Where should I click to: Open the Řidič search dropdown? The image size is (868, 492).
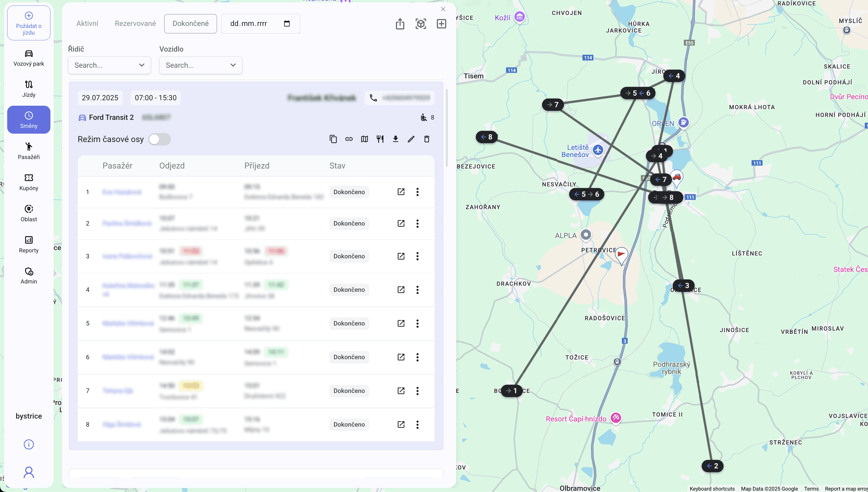click(x=110, y=65)
